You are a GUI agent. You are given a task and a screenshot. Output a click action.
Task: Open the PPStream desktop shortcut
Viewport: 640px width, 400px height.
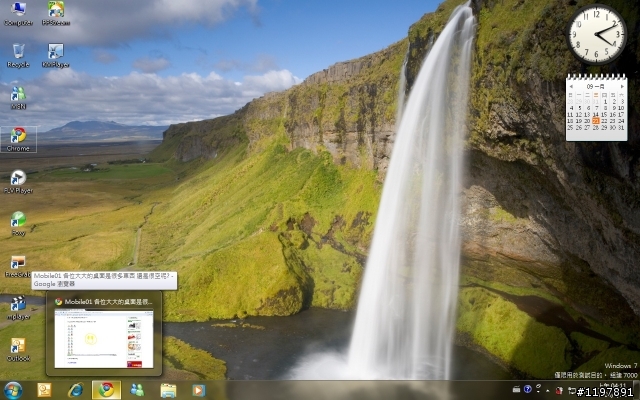coord(56,14)
